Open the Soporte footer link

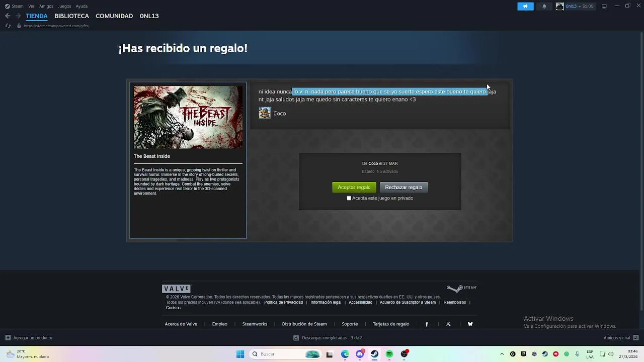pyautogui.click(x=350, y=324)
